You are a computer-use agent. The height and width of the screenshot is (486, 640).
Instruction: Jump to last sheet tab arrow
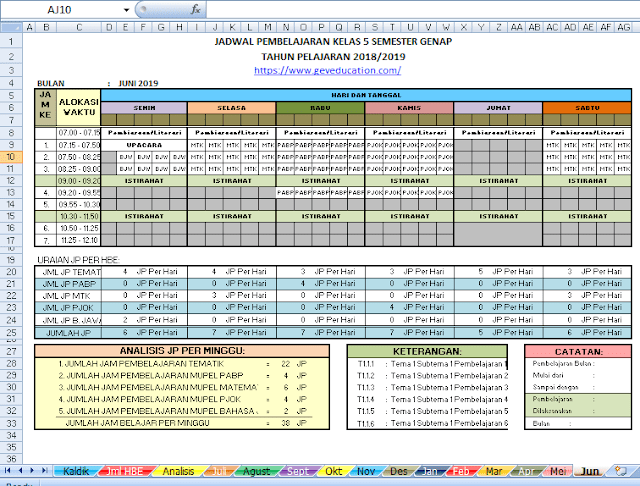(x=43, y=470)
